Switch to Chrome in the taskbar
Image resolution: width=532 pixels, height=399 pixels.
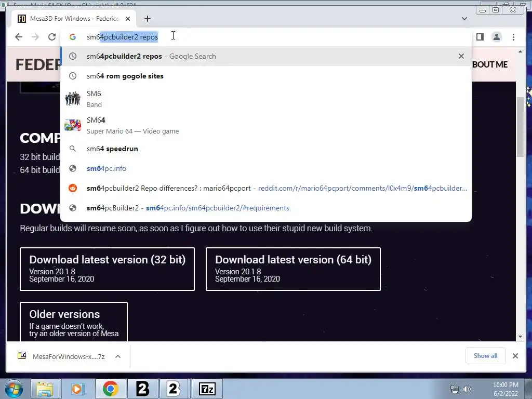click(110, 389)
